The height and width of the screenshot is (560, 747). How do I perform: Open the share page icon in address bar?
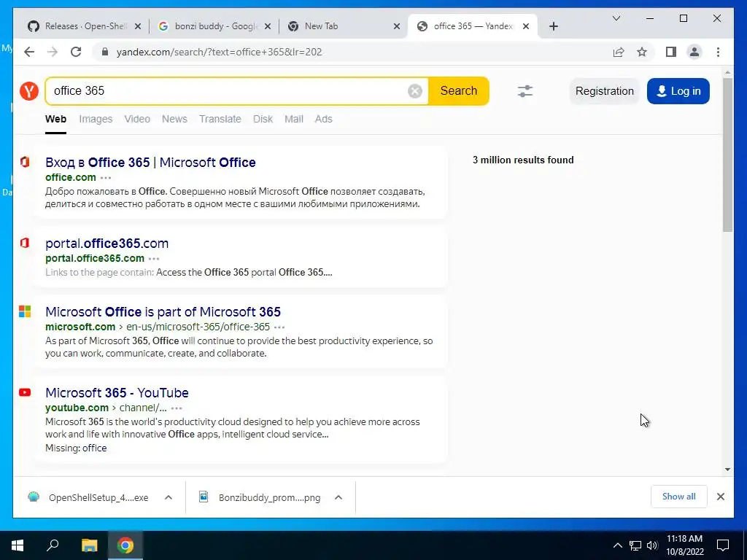point(619,52)
